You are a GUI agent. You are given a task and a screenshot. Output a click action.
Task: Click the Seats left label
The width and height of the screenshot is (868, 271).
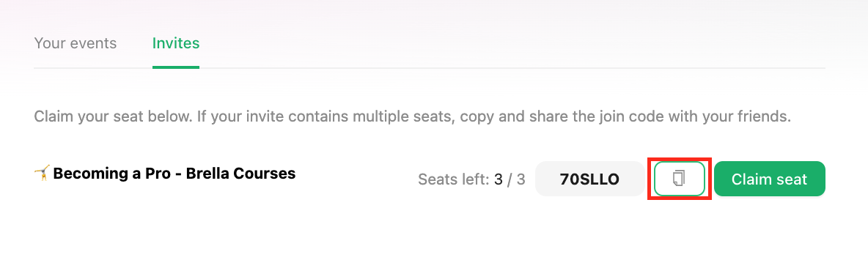click(454, 179)
